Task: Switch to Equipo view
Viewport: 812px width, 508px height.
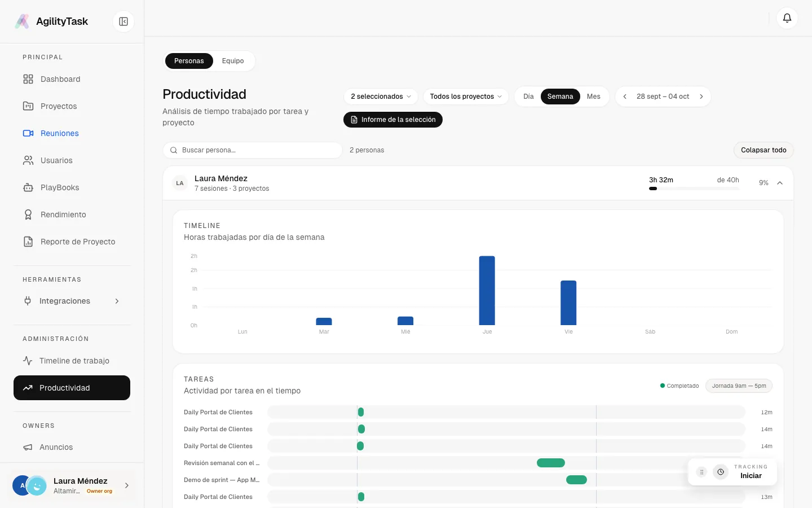Action: tap(233, 61)
